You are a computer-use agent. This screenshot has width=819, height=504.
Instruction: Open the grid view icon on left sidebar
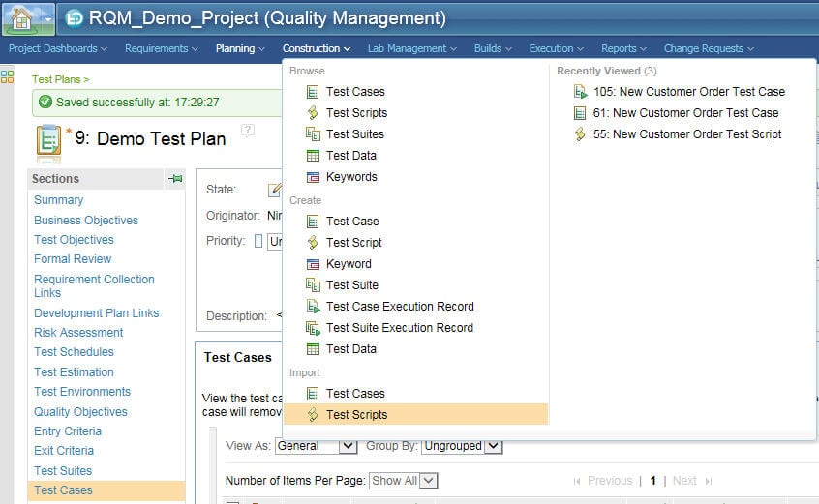click(8, 76)
